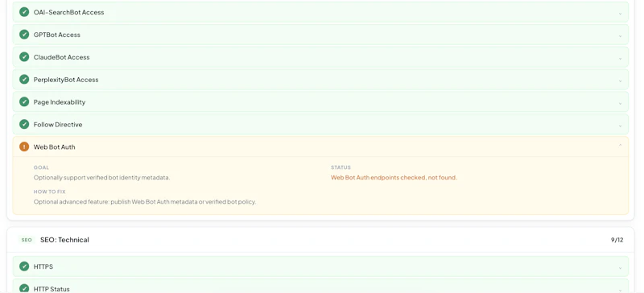
Task: Click the green check icon beside HTTP Status
Action: coord(24,289)
